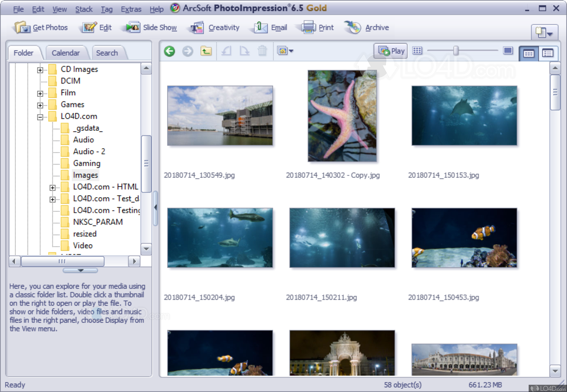The height and width of the screenshot is (392, 567).
Task: Click the Print toolbar icon
Action: click(308, 27)
